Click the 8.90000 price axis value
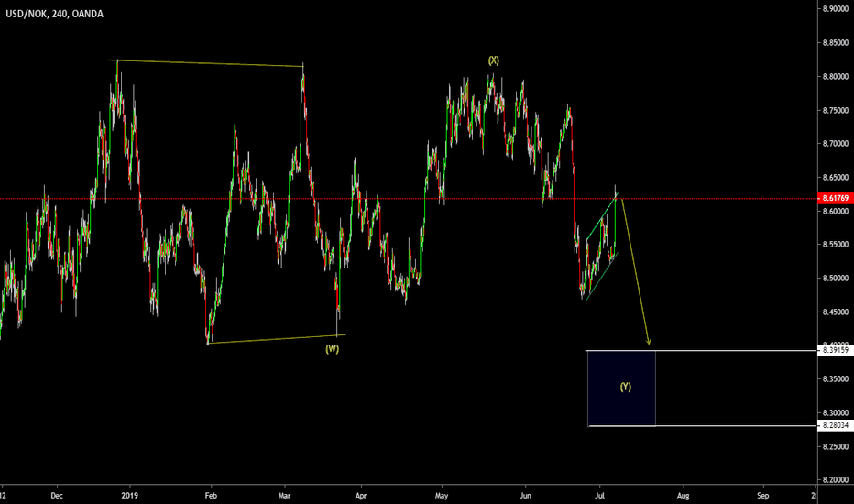The image size is (854, 504). 836,9
